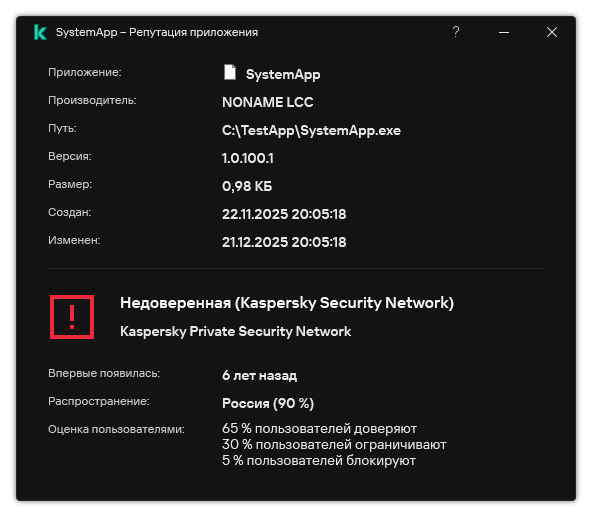Select application name 'SystemApp' value

coord(283,74)
